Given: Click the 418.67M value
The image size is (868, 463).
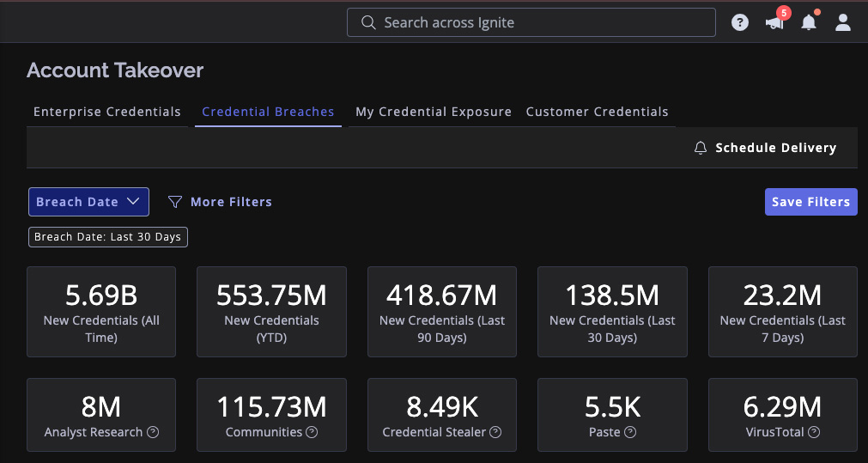Looking at the screenshot, I should [442, 295].
